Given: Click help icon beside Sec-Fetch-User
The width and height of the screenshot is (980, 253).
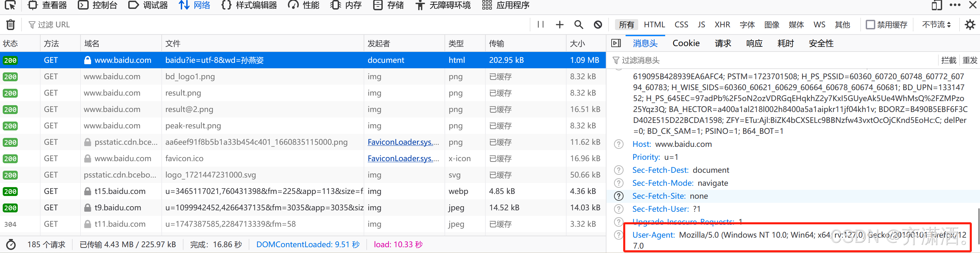Looking at the screenshot, I should (618, 209).
